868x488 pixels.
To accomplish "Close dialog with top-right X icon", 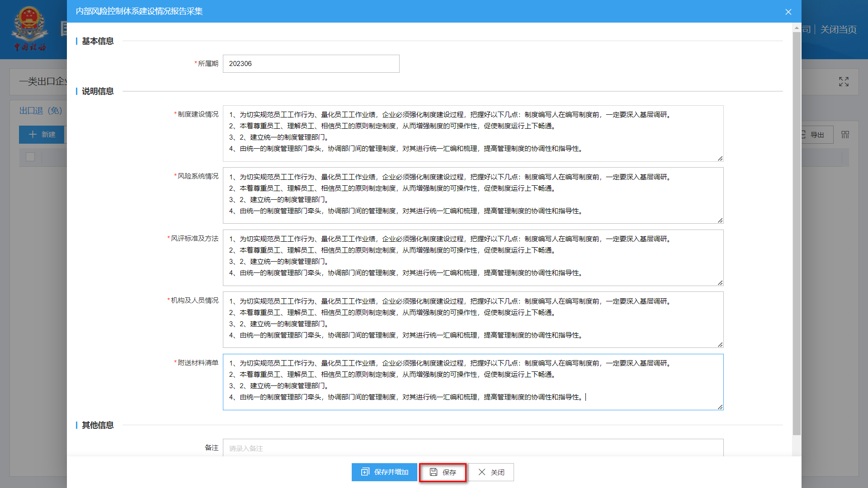I will point(788,12).
